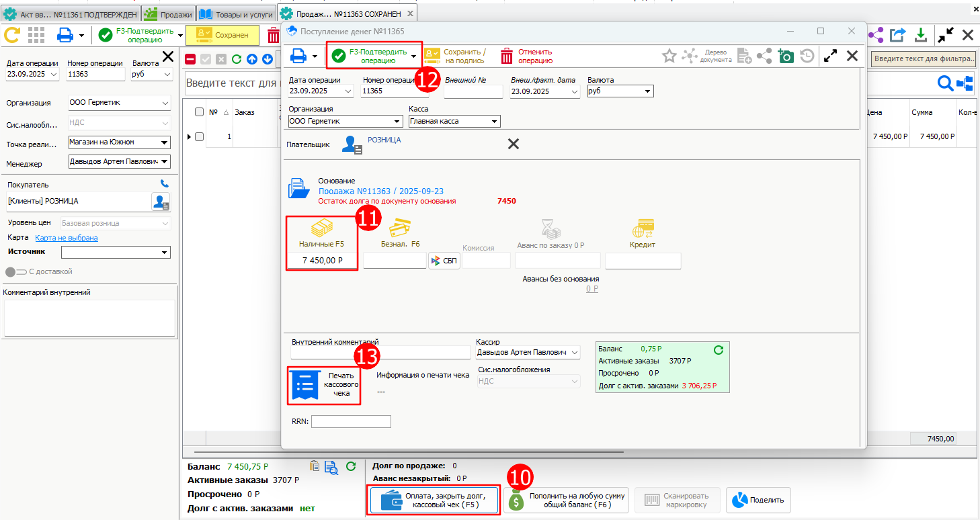Open the Дерево документа tree icon
980x520 pixels.
pos(690,56)
